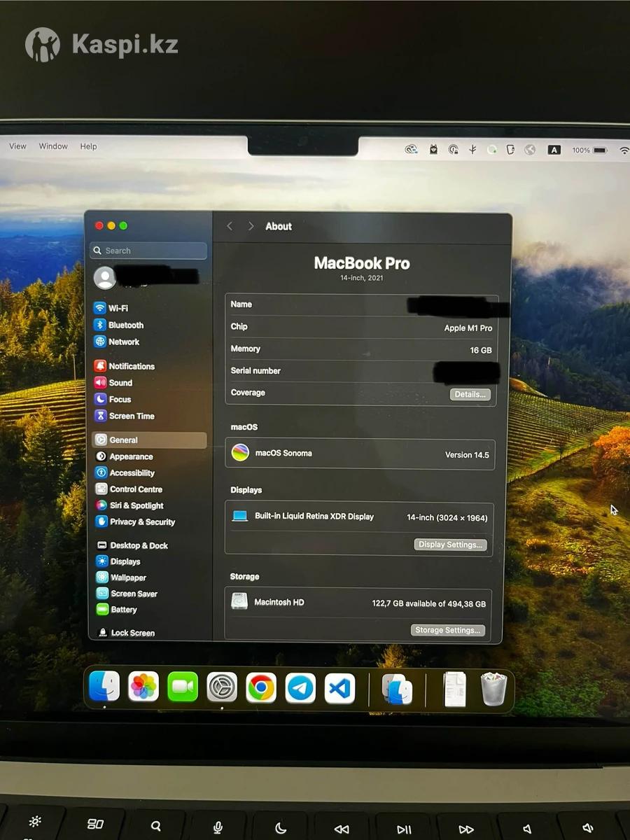
Task: Click the Apple M1 Pro chip value
Action: pyautogui.click(x=468, y=328)
